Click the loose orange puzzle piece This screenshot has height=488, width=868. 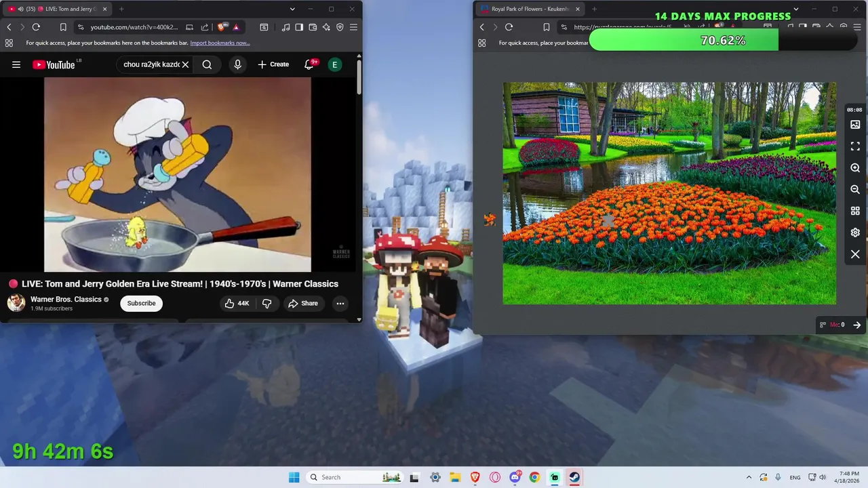click(490, 219)
